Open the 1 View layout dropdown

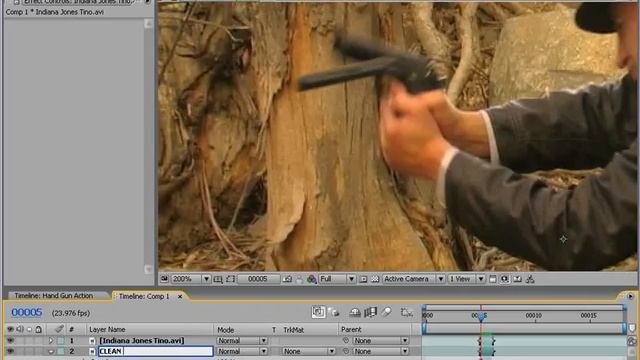coord(466,279)
